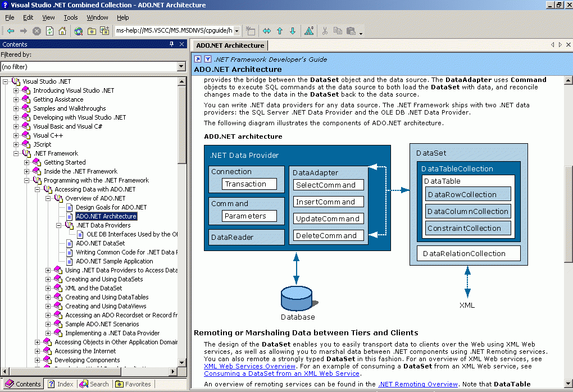
Task: Go to previous topic up arrow
Action: coord(280,31)
